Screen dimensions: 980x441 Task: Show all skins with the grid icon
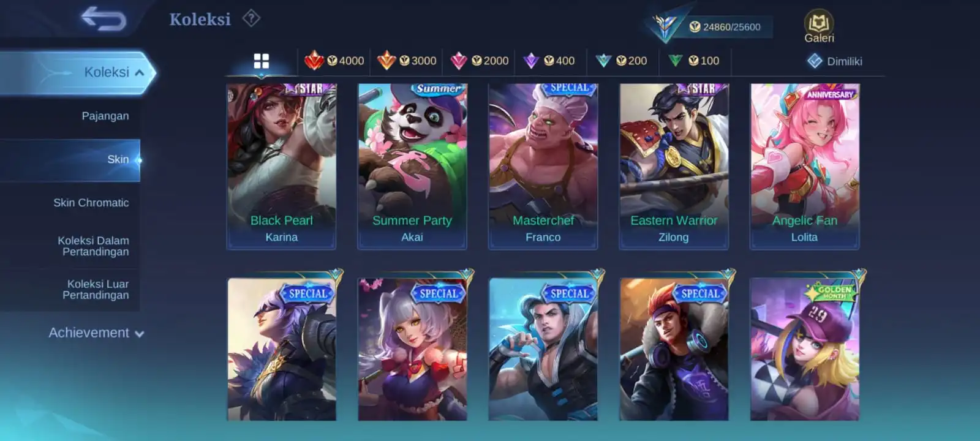[x=262, y=61]
